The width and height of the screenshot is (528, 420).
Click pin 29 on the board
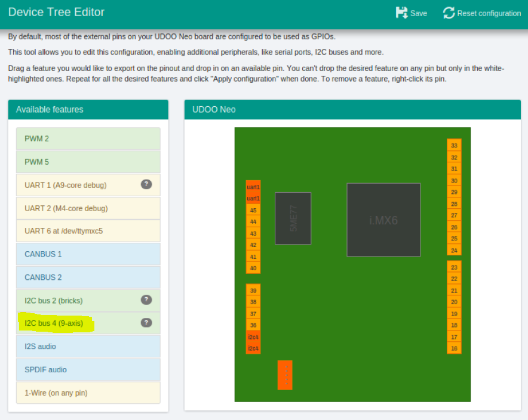click(x=455, y=192)
